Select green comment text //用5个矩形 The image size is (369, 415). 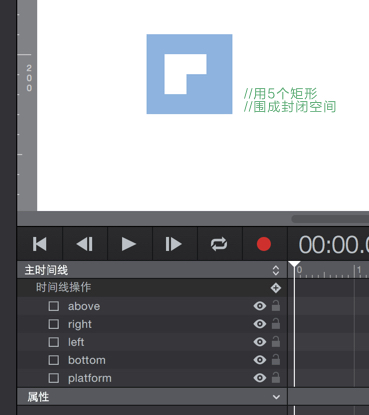point(280,93)
